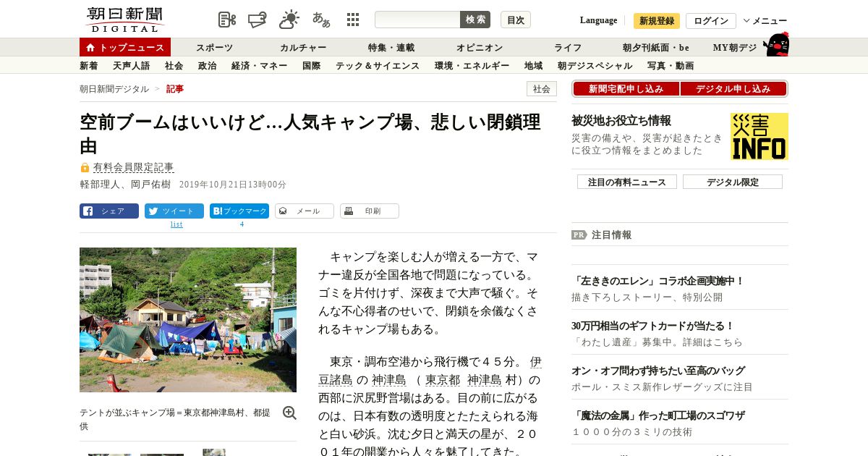Select 注目の有料ニュース tab

tap(627, 182)
